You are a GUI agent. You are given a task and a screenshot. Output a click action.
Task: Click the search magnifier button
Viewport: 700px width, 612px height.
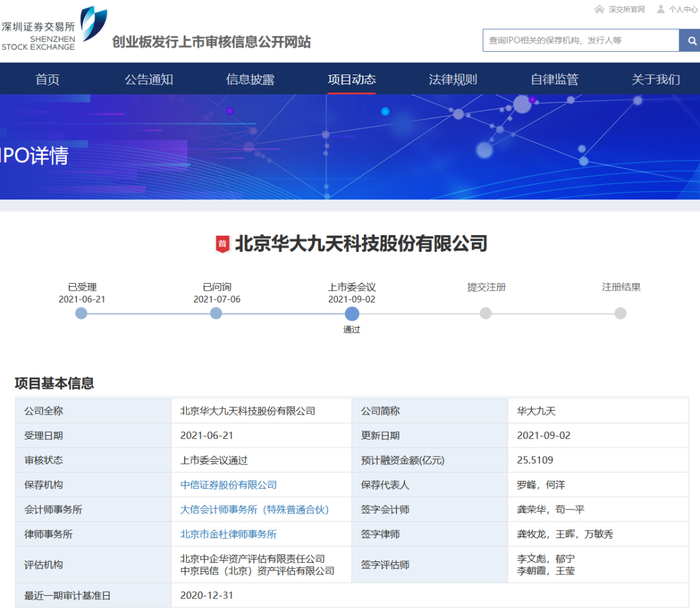click(690, 41)
